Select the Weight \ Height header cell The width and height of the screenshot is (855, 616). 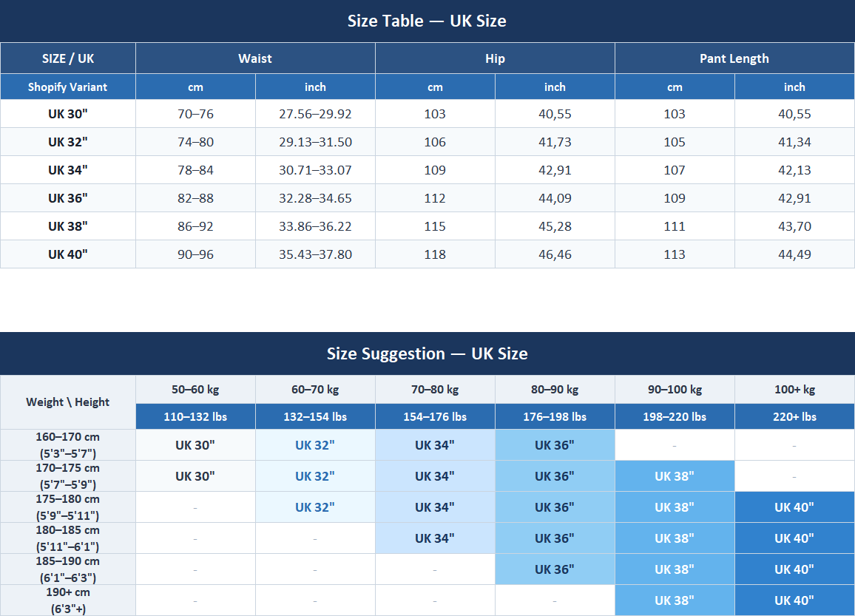67,402
